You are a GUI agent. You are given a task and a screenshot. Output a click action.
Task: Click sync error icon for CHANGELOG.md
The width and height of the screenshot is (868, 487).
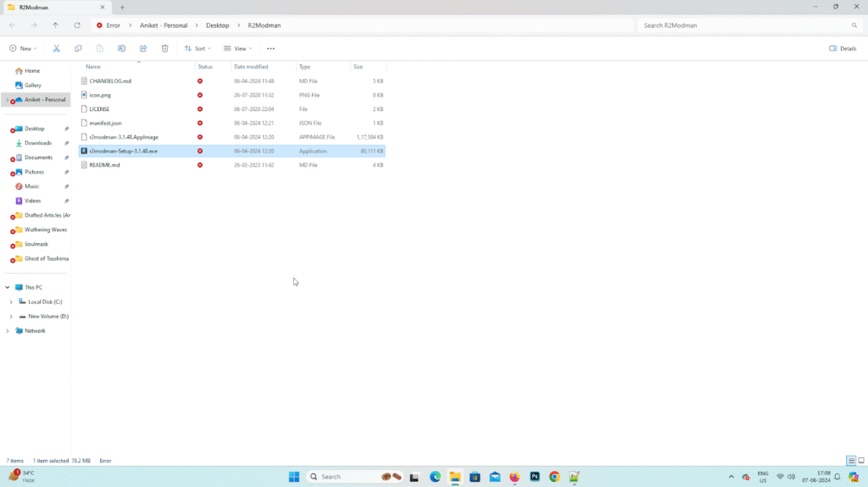pyautogui.click(x=200, y=81)
